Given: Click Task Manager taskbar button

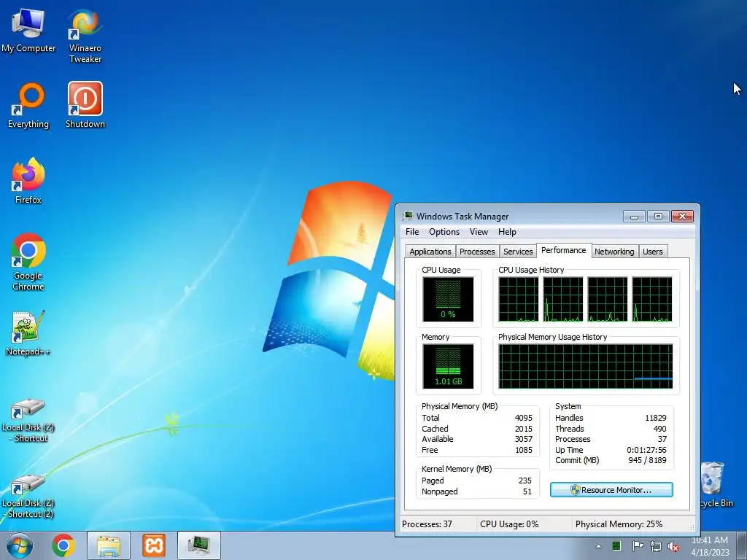Looking at the screenshot, I should pos(199,545).
